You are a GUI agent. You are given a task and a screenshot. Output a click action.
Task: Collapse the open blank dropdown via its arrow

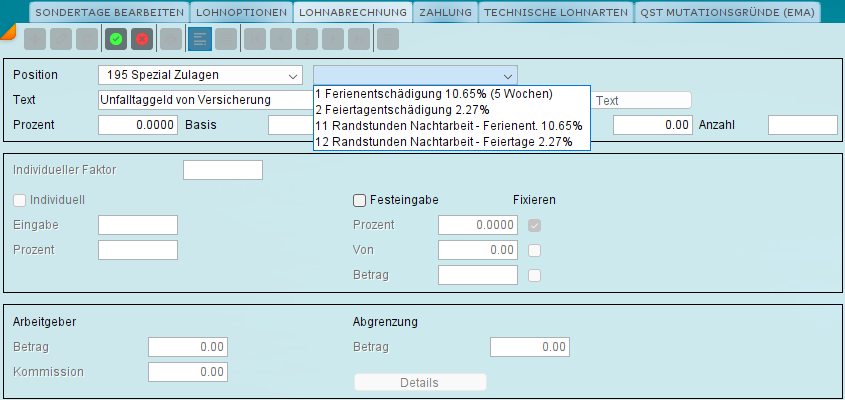click(x=507, y=75)
